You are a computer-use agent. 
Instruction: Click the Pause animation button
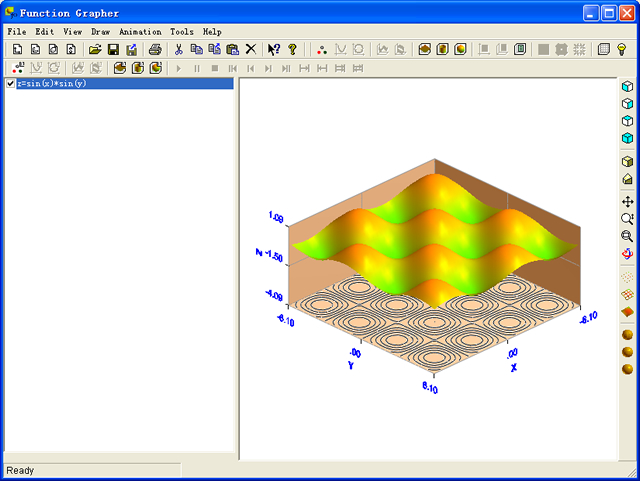[x=197, y=69]
